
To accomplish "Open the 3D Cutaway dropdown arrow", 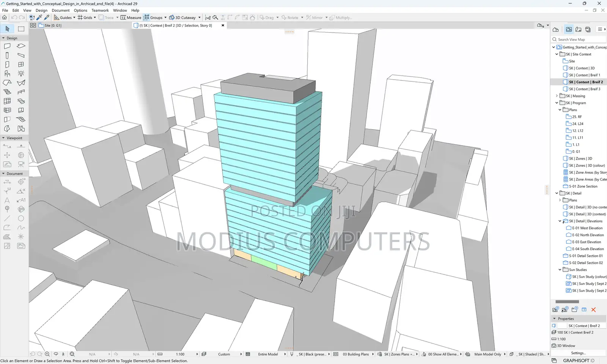I will click(200, 17).
